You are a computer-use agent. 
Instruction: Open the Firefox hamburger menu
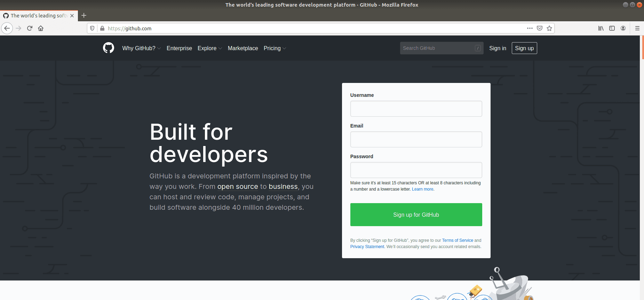(637, 28)
